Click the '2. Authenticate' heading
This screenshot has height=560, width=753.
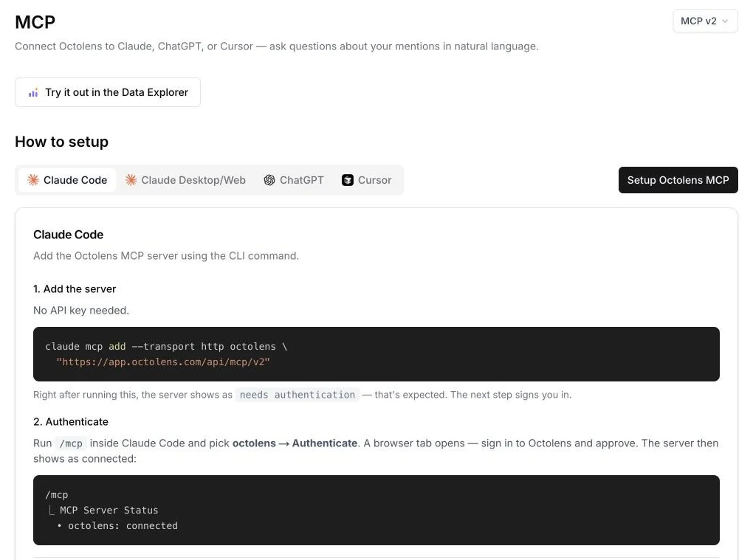[71, 422]
